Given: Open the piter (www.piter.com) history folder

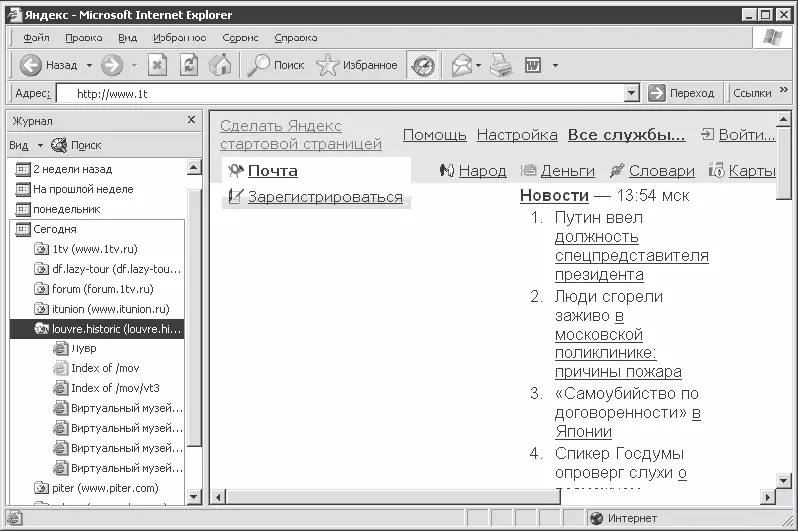Looking at the screenshot, I should point(96,488).
